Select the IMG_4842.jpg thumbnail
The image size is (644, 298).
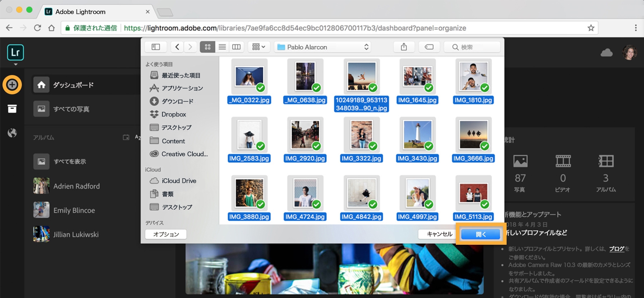[362, 193]
